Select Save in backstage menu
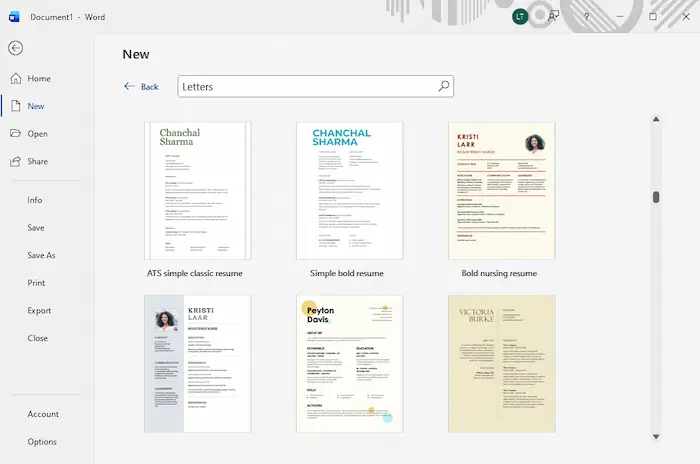The width and height of the screenshot is (700, 464). [36, 228]
